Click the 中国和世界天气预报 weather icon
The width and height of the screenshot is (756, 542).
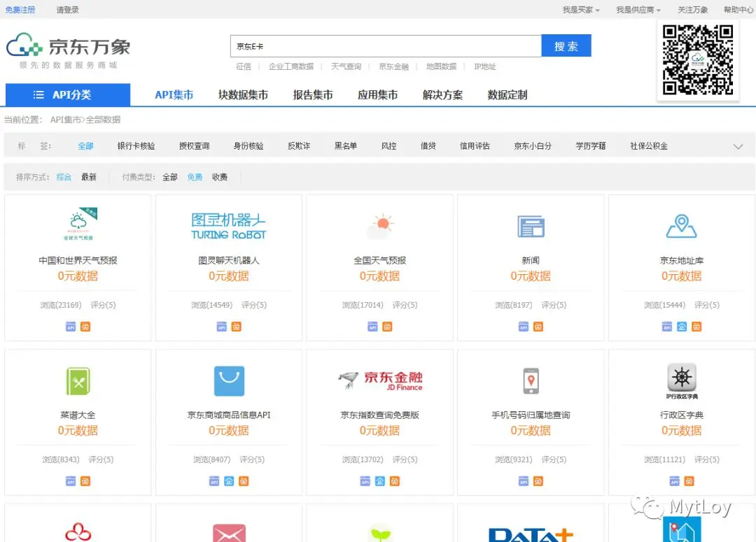80,224
